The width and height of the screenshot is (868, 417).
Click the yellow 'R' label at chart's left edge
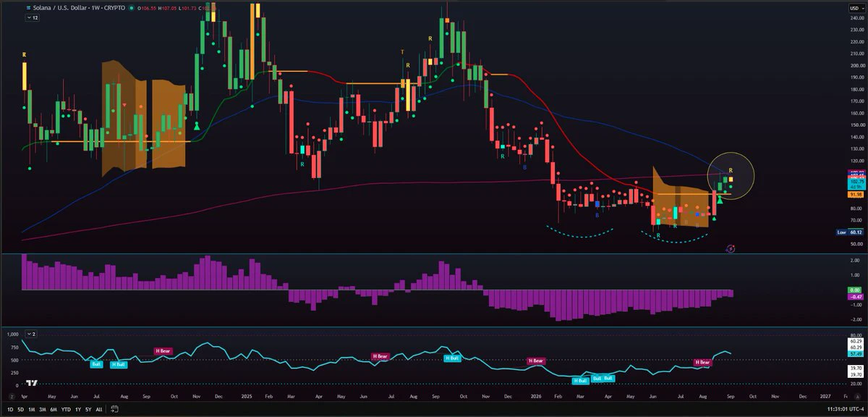click(25, 54)
